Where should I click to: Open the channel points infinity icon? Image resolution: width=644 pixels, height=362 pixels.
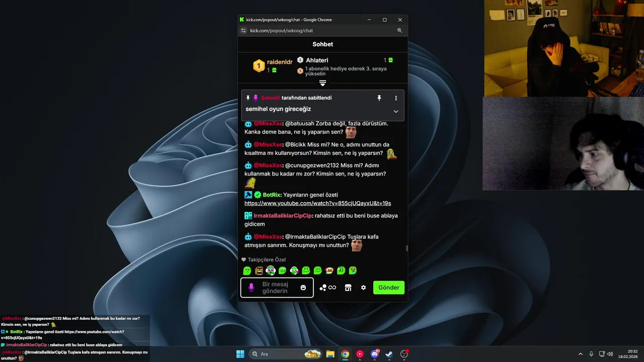[x=332, y=288]
